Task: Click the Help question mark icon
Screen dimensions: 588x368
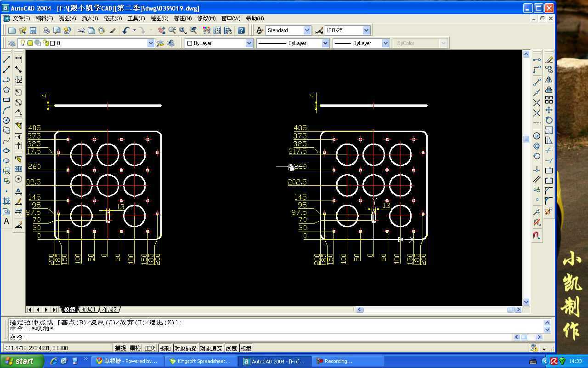Action: click(x=241, y=30)
